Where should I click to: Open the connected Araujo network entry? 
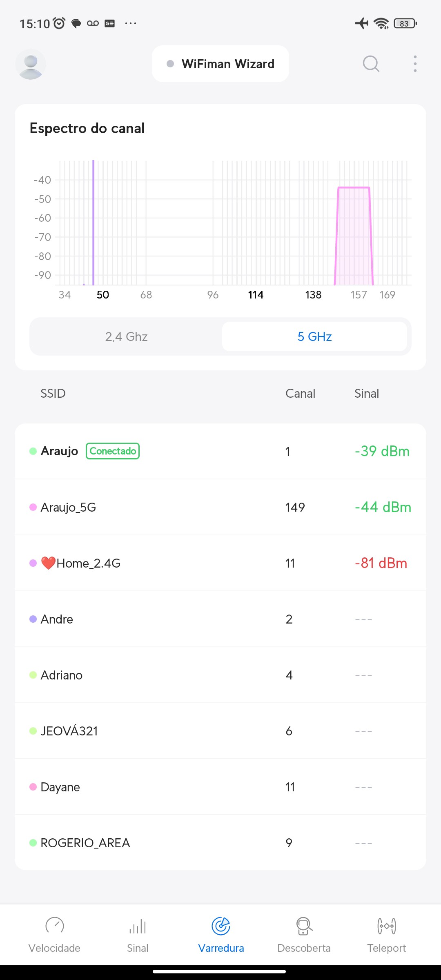[220, 451]
